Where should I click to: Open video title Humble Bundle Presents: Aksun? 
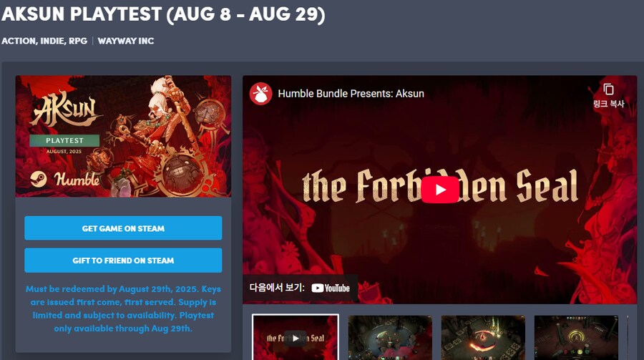click(x=351, y=94)
